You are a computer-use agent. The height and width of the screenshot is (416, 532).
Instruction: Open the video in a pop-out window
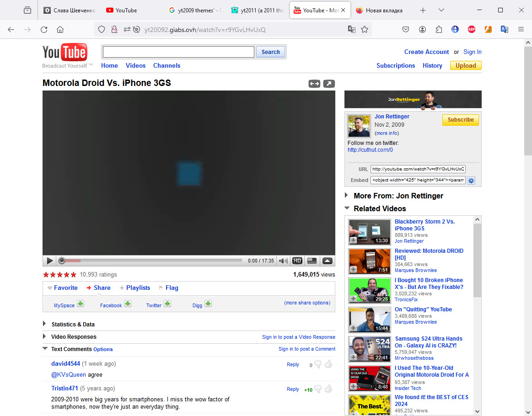coord(329,84)
